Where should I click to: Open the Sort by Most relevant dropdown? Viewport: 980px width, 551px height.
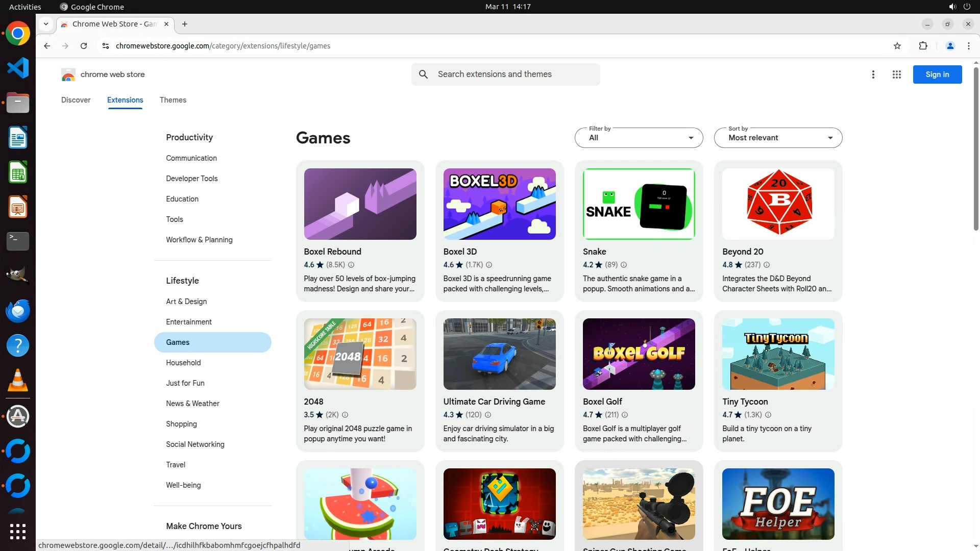point(777,138)
